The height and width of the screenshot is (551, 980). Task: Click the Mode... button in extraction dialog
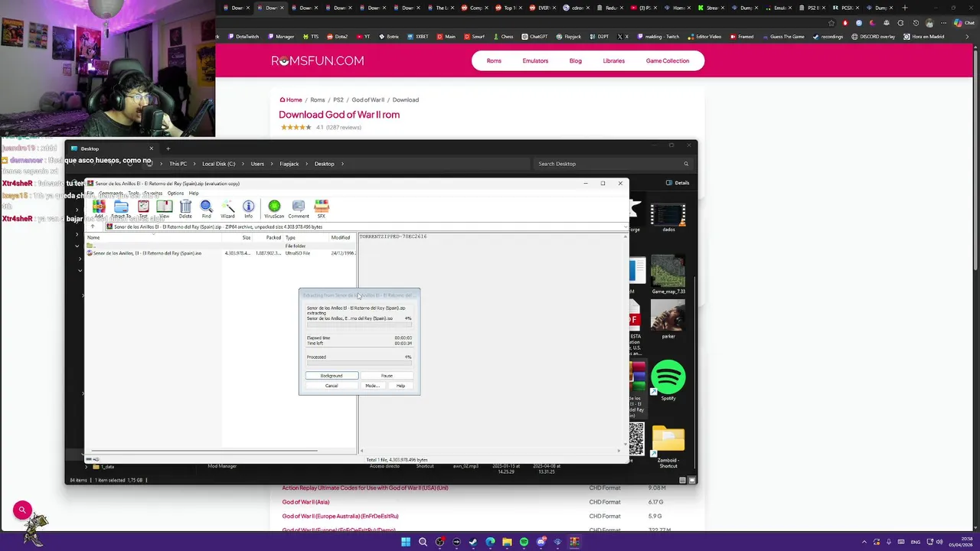pos(372,386)
